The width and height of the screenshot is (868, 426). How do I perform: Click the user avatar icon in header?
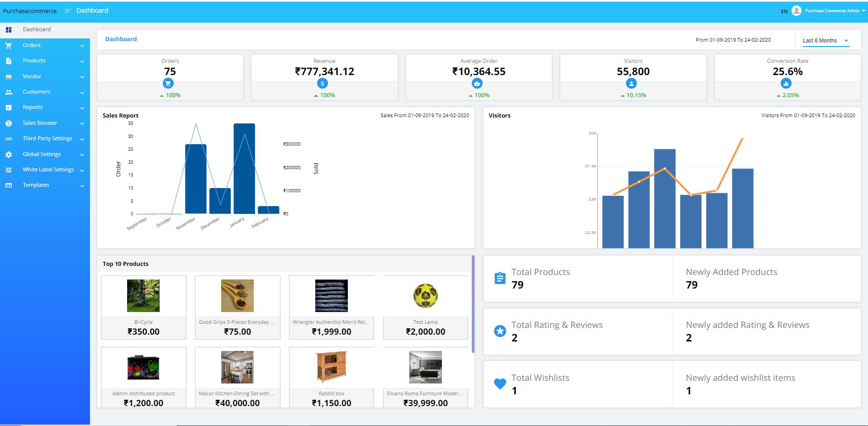pos(797,11)
